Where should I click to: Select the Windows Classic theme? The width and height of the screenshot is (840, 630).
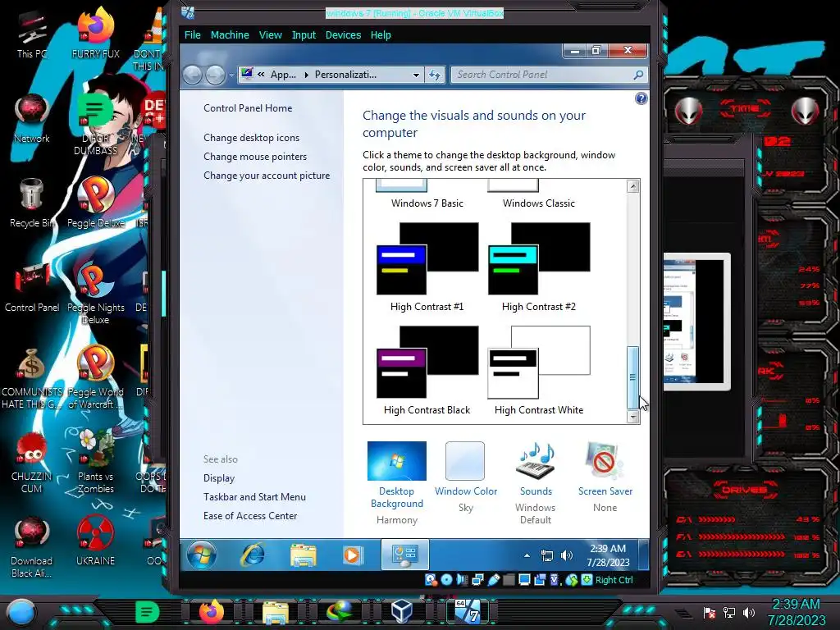pos(538,195)
